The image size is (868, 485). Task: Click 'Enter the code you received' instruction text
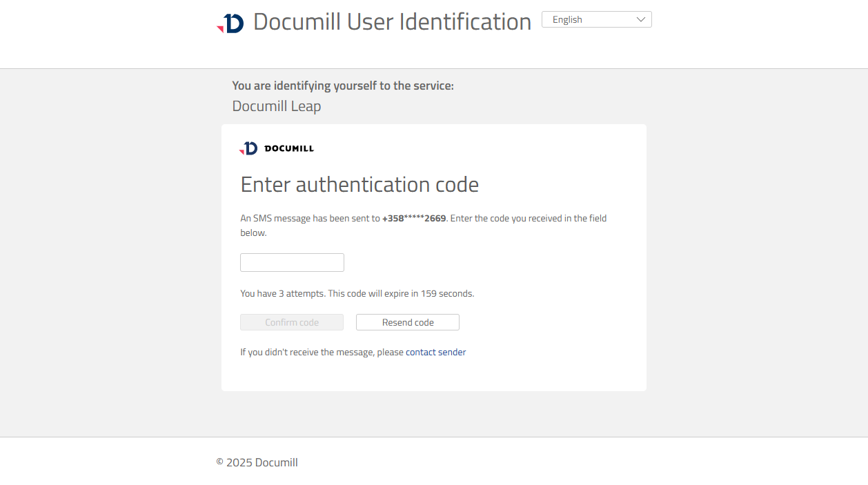point(529,218)
